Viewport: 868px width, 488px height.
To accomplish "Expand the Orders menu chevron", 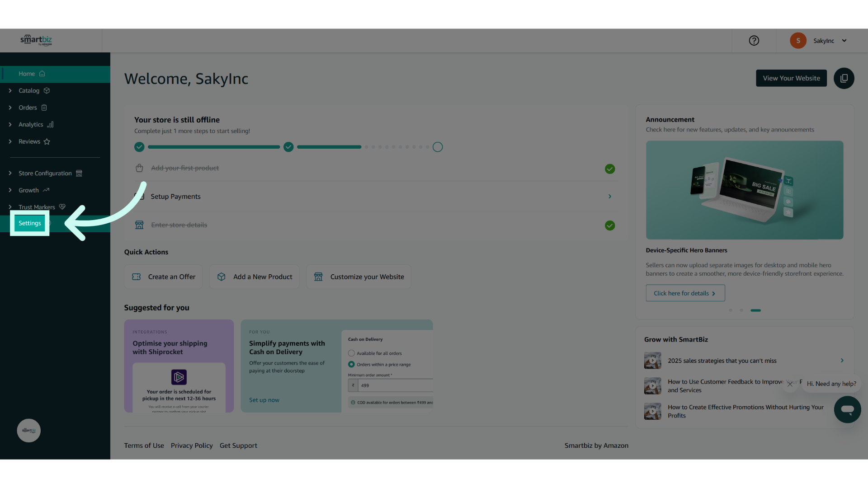I will coord(10,108).
